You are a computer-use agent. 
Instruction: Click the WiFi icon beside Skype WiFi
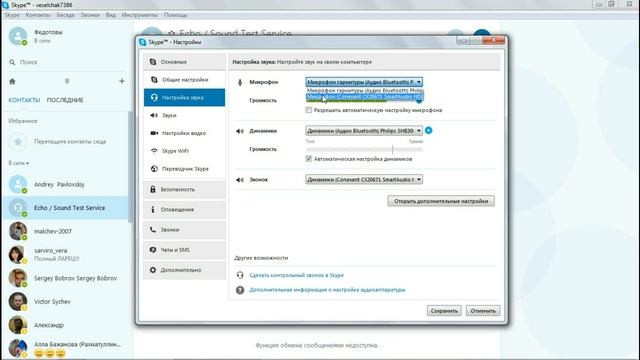point(154,151)
